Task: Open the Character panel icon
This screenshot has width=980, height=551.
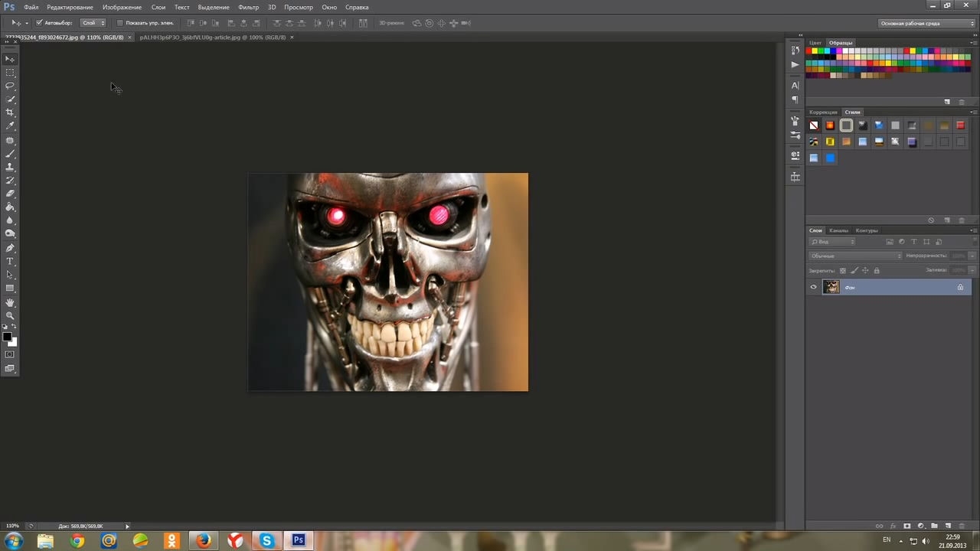Action: (795, 86)
